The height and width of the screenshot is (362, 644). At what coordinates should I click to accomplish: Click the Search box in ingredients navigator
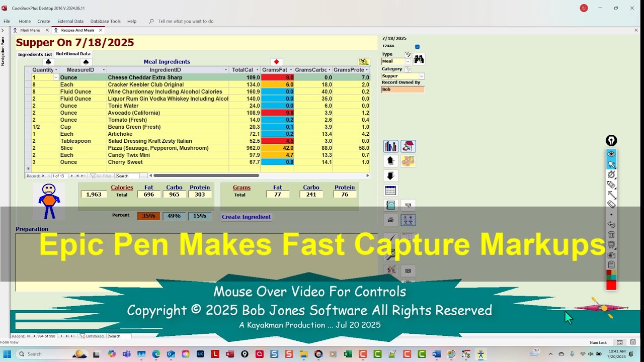128,176
